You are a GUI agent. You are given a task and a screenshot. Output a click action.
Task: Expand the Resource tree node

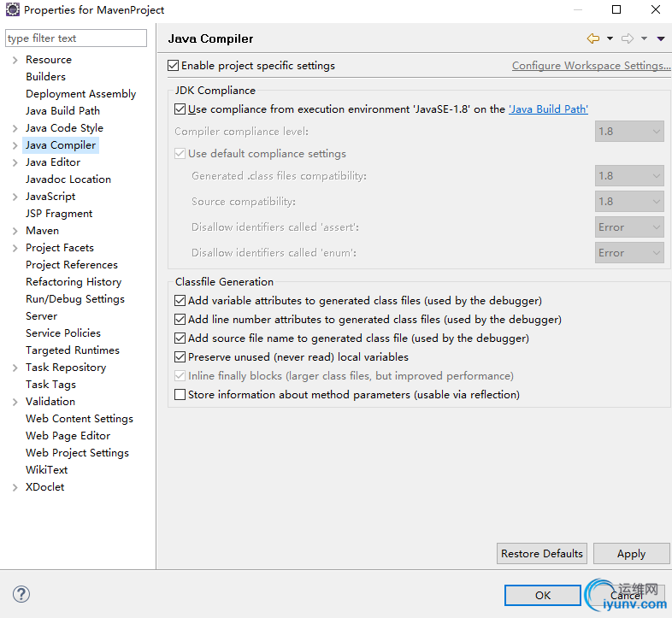15,60
